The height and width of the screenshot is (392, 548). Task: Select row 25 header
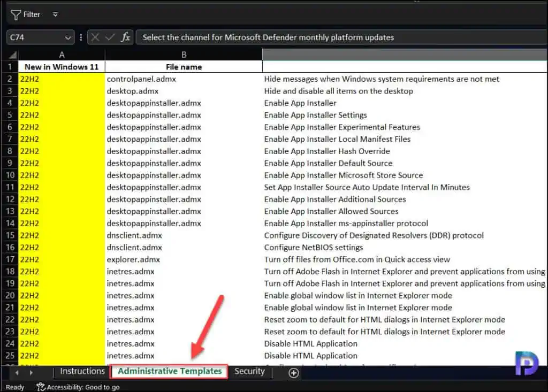pos(10,356)
